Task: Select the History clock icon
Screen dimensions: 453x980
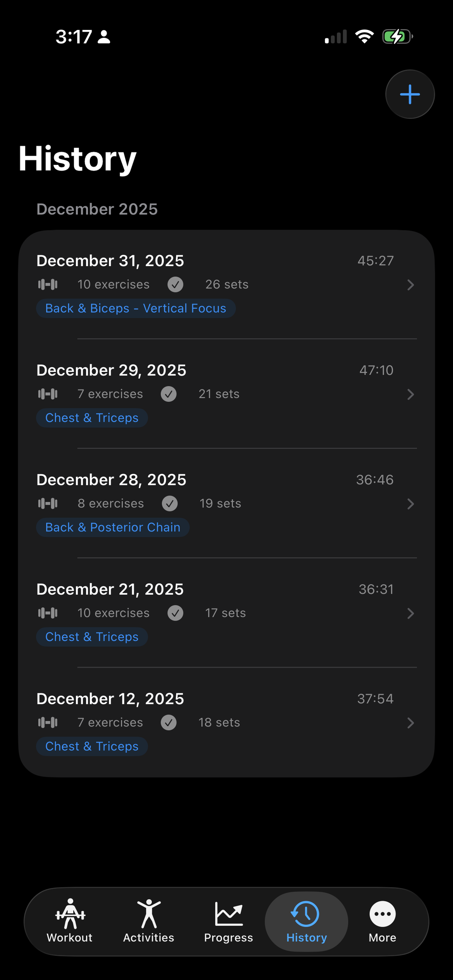Action: [x=306, y=914]
